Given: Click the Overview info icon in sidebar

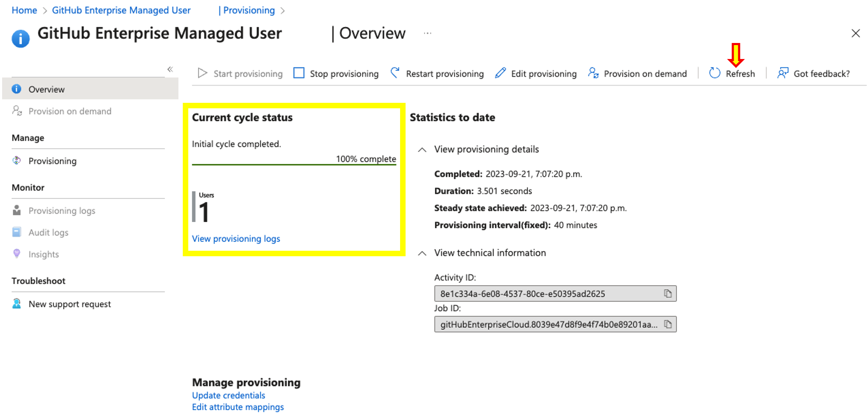Looking at the screenshot, I should click(x=16, y=89).
